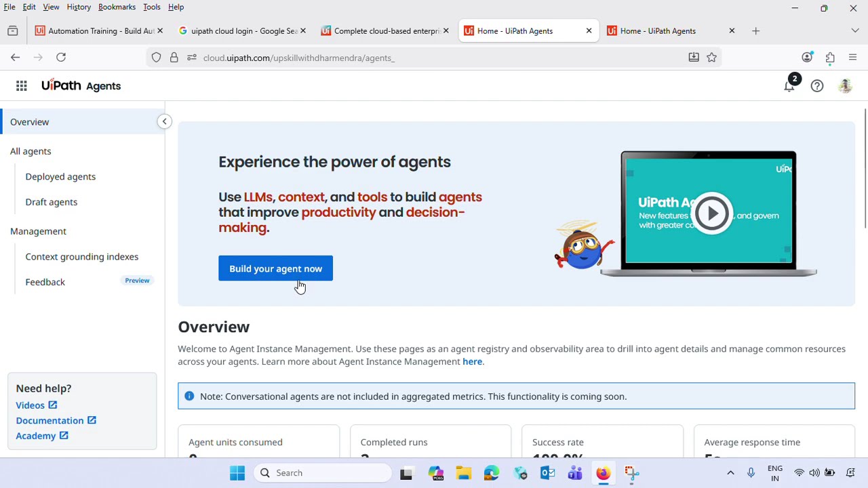
Task: Click the address bar URL field
Action: 434,58
